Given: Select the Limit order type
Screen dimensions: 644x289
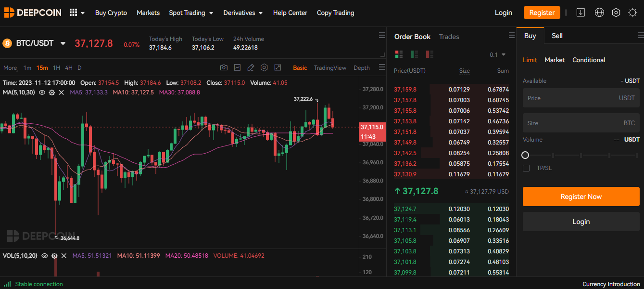Looking at the screenshot, I should pos(530,60).
